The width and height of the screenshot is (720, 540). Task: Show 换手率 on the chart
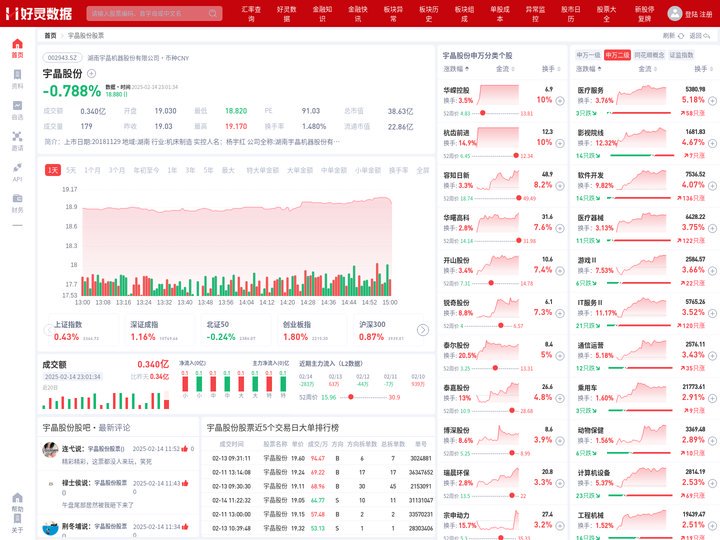tap(399, 170)
